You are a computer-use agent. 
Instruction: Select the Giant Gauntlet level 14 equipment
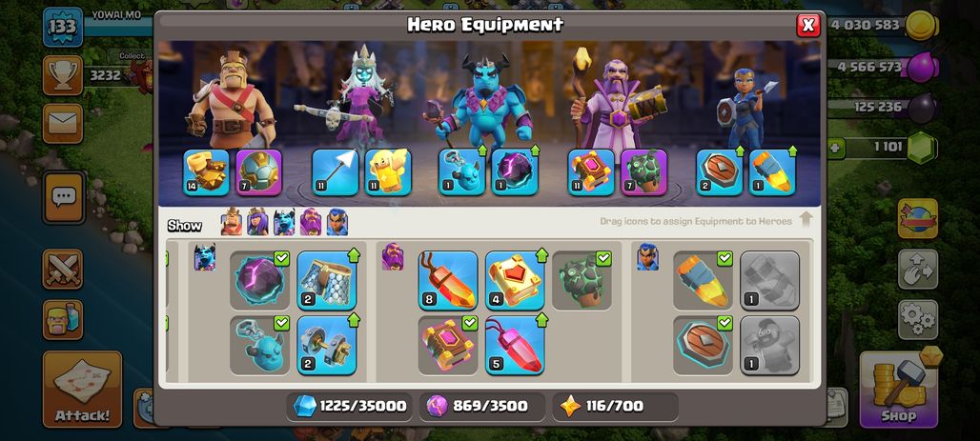[x=206, y=172]
